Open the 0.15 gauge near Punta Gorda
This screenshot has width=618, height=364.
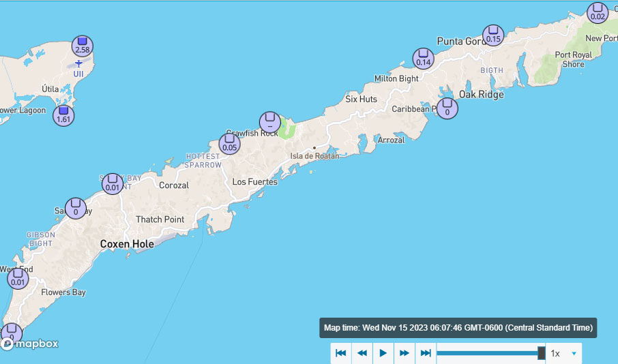[493, 35]
